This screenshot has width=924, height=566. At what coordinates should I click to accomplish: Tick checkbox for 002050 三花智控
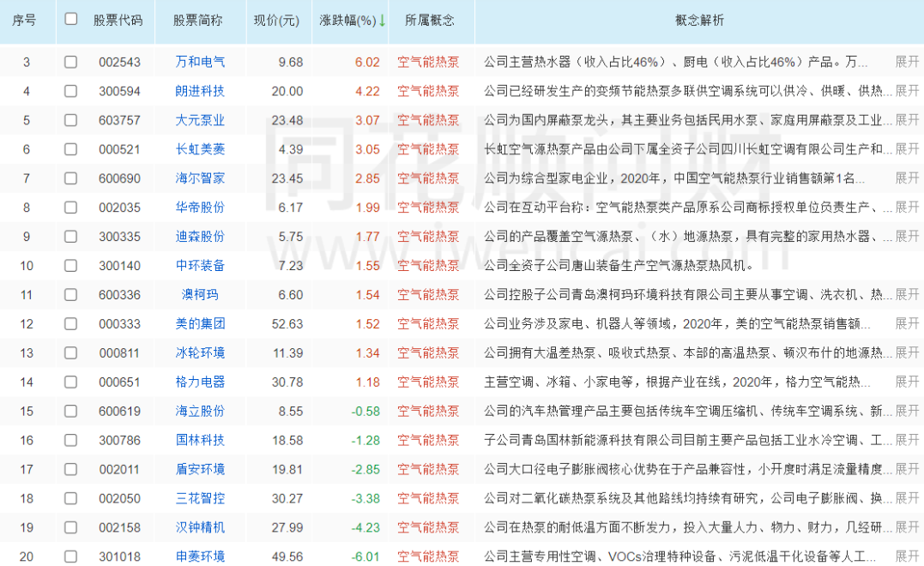click(70, 498)
